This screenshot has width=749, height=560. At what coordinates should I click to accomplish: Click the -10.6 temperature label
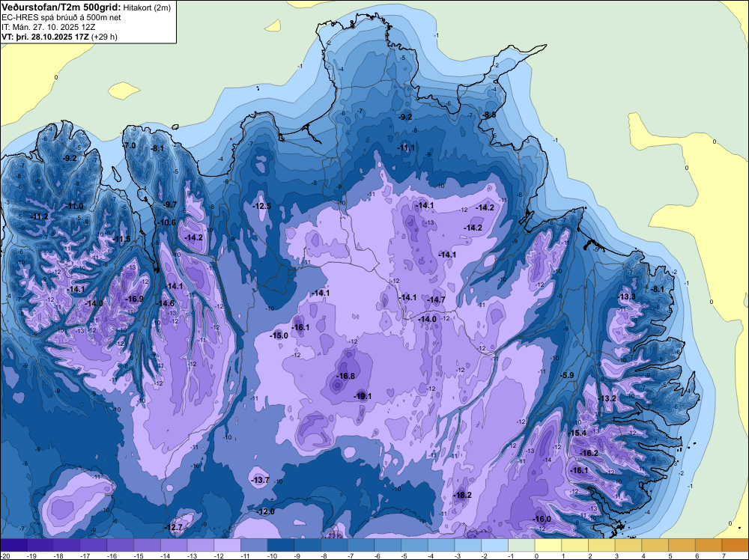click(167, 222)
